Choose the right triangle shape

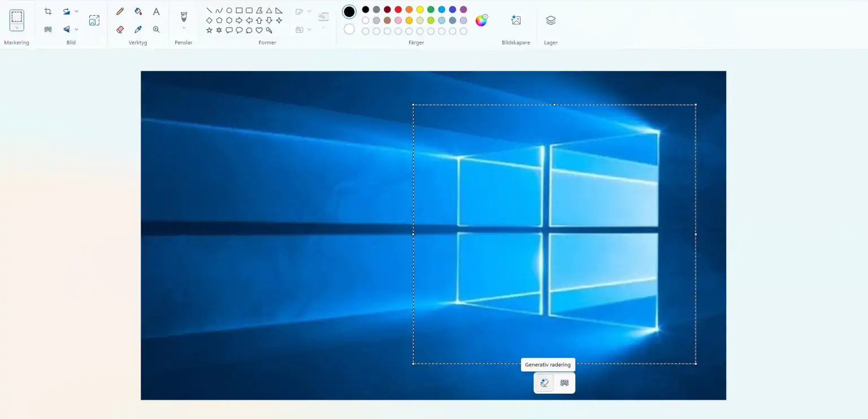click(x=279, y=10)
